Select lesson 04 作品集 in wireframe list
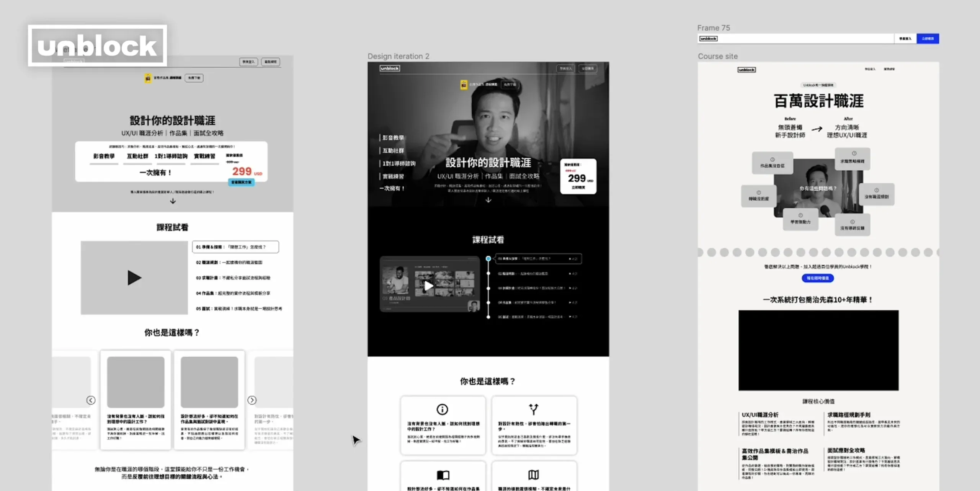Screen dimensions: 980x491 point(233,293)
